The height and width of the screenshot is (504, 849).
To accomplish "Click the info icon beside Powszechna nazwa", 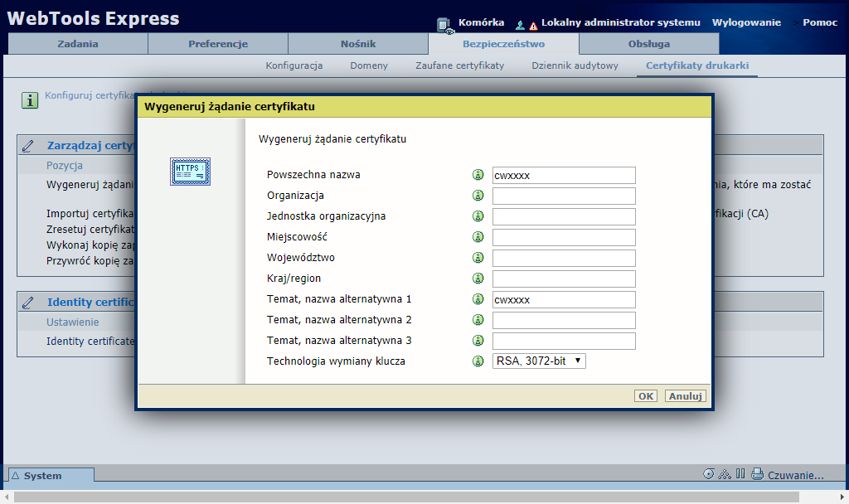I will 478,175.
